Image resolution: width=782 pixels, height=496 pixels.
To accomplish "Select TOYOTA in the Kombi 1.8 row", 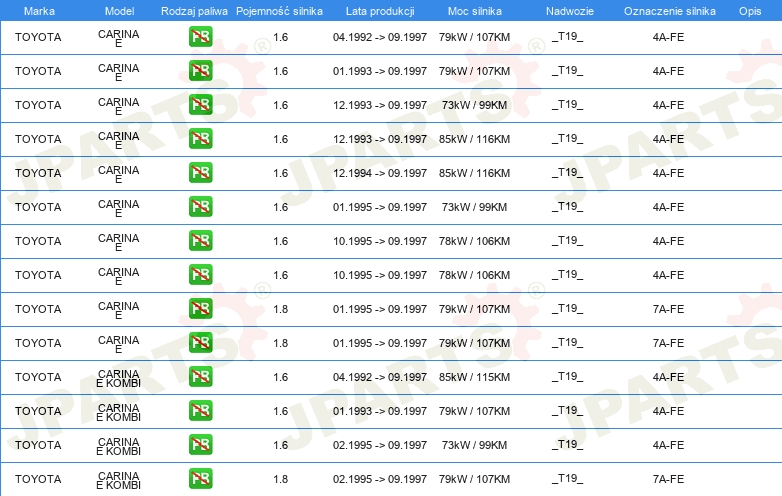I will click(38, 479).
